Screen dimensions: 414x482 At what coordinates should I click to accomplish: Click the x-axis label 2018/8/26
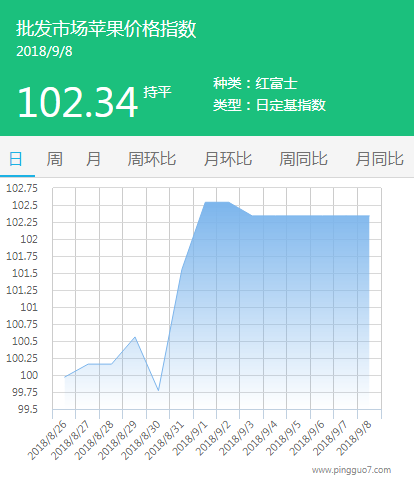click(47, 440)
